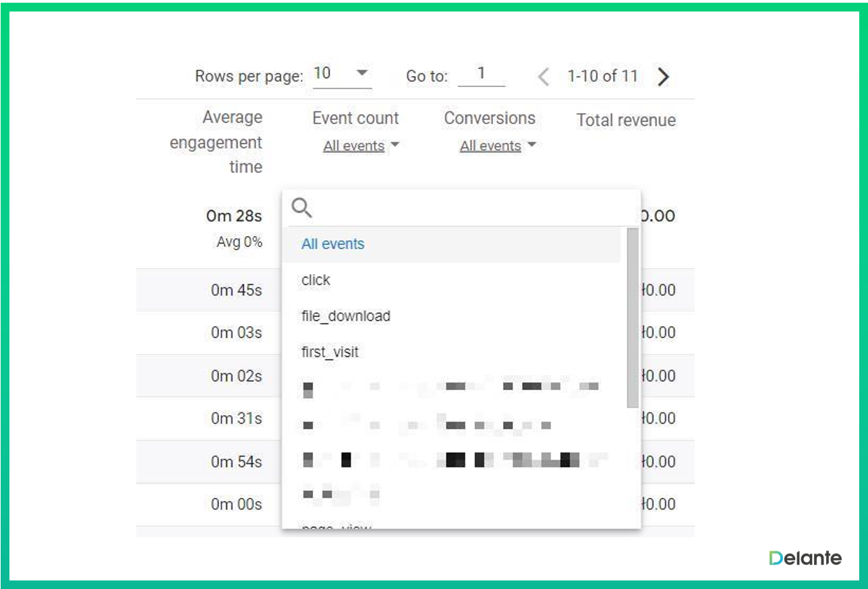Click the 0m 45s engagement time cell
The height and width of the screenshot is (589, 868).
[x=236, y=290]
